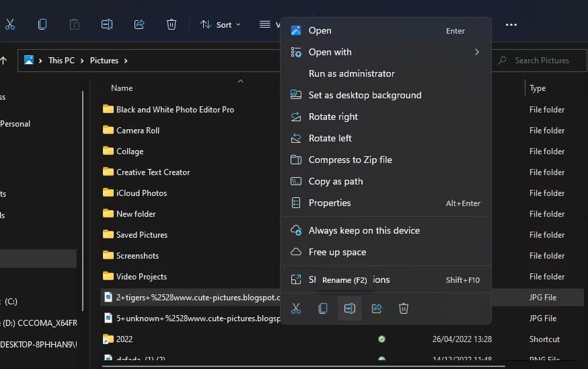Click the three-dot See more toolbar button
The image size is (588, 369).
[511, 24]
